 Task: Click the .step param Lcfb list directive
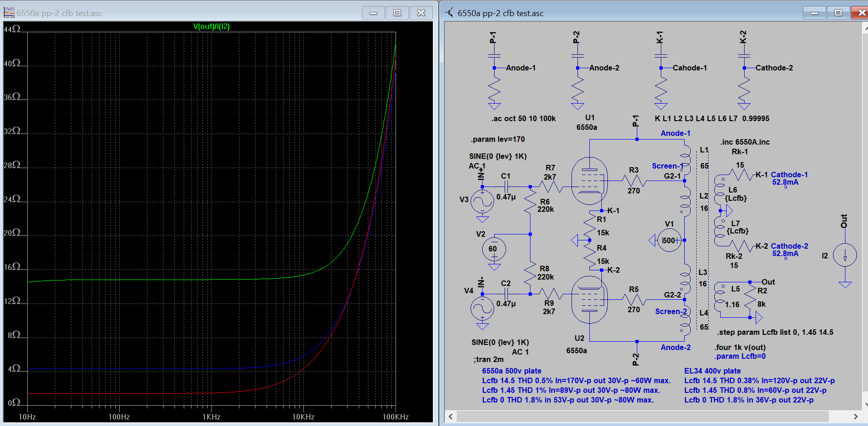(775, 332)
